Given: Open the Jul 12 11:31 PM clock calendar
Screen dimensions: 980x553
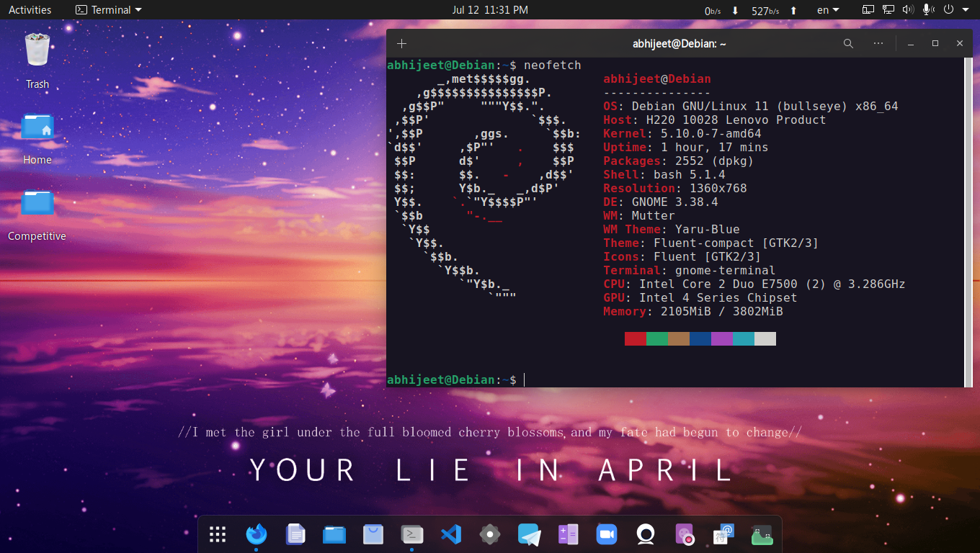Looking at the screenshot, I should (x=490, y=10).
